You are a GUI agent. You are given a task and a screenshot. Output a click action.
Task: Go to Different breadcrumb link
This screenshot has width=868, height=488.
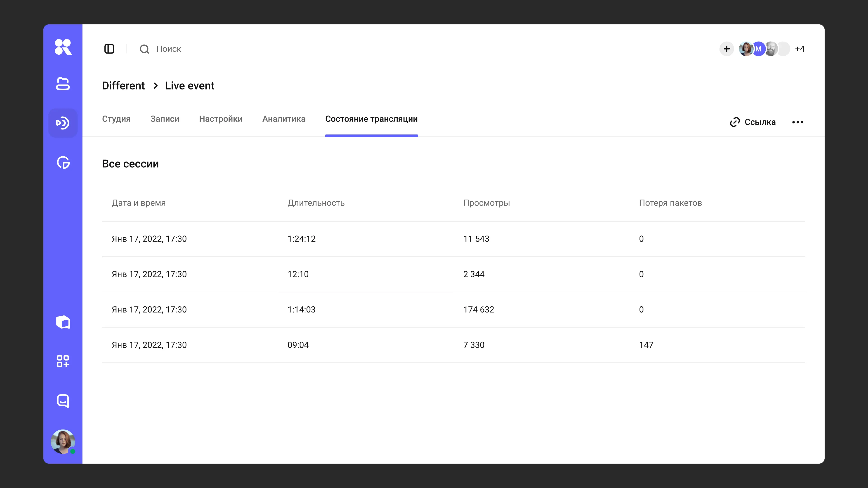pos(123,86)
